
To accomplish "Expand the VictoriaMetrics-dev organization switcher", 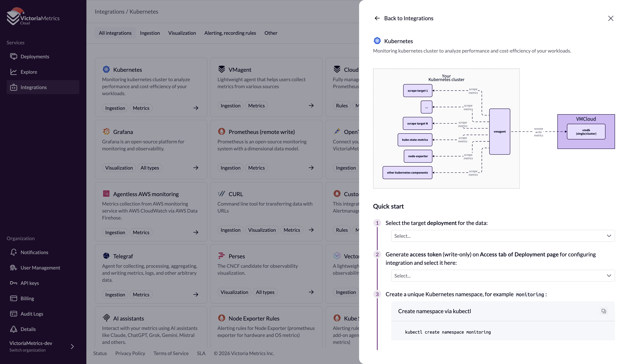I will [72, 347].
